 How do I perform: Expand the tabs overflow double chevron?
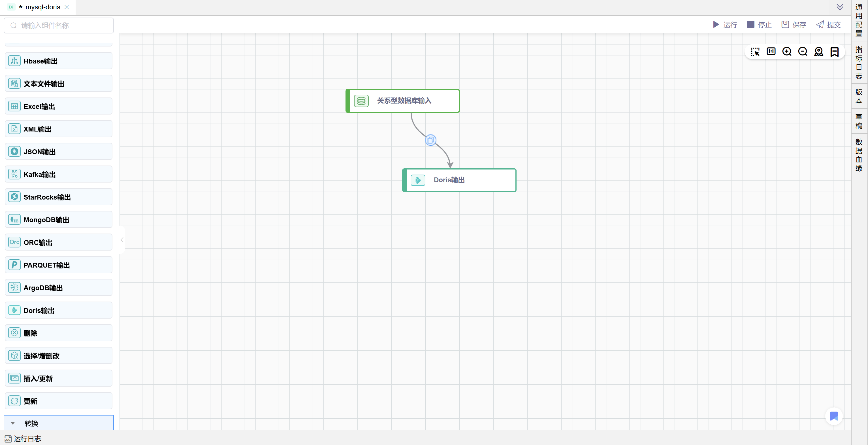840,7
